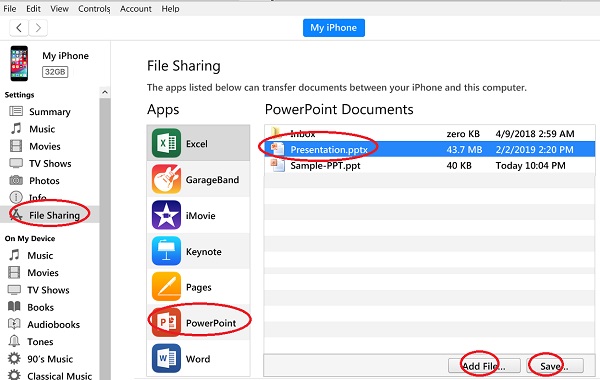Open the File menu
The height and width of the screenshot is (380, 600).
10,8
